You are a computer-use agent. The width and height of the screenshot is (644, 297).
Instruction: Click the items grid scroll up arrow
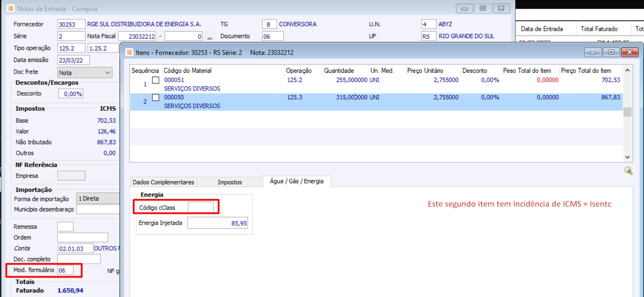(x=628, y=70)
